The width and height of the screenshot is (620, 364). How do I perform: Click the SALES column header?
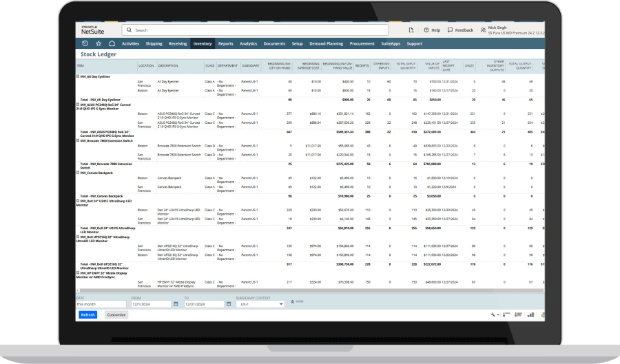point(469,65)
